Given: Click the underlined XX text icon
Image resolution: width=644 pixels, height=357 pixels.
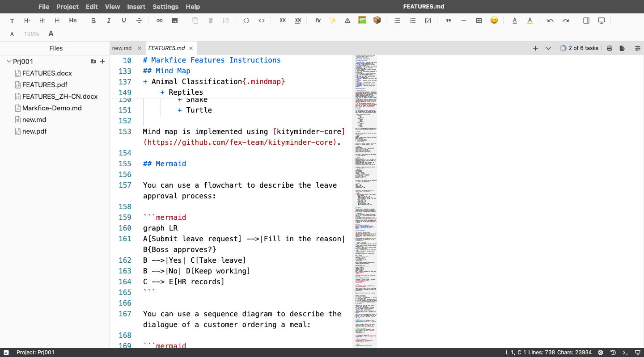Looking at the screenshot, I should pos(298,21).
